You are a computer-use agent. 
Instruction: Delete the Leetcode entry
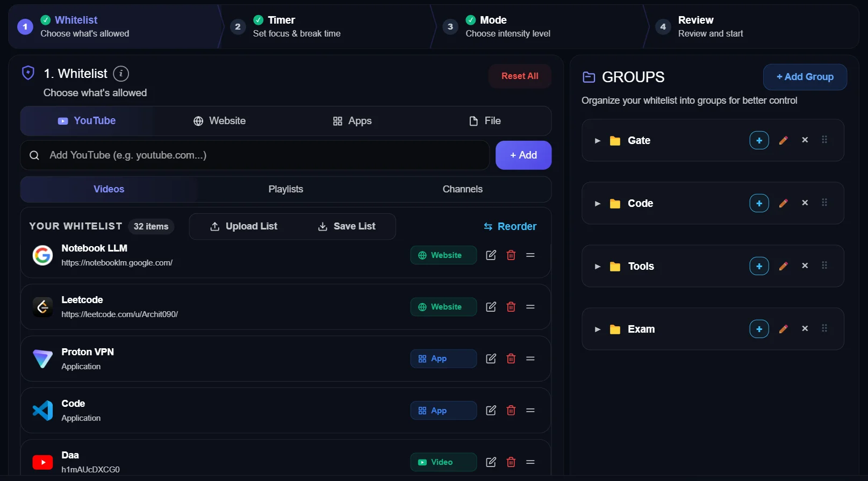(511, 307)
